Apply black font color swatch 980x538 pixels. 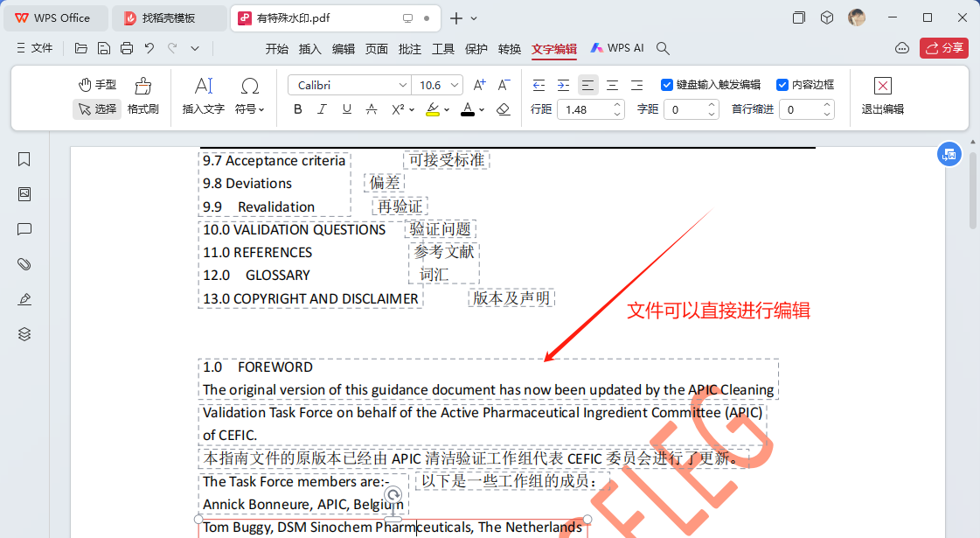coord(468,109)
